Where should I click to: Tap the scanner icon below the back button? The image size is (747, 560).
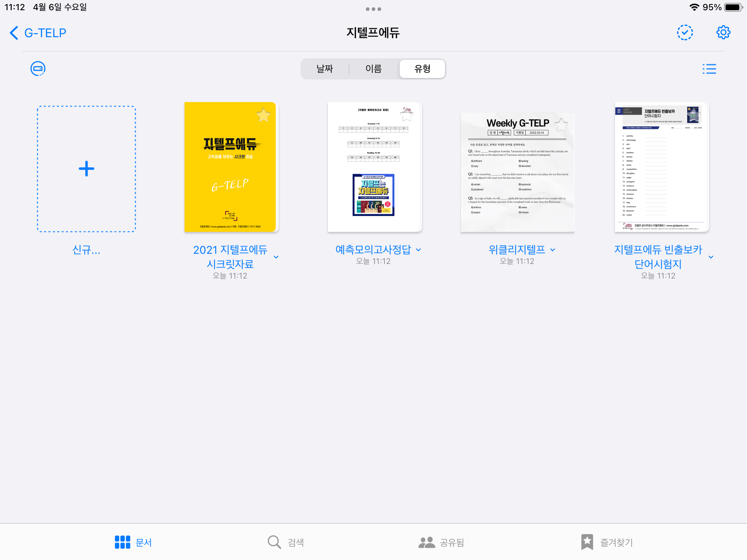pos(38,69)
